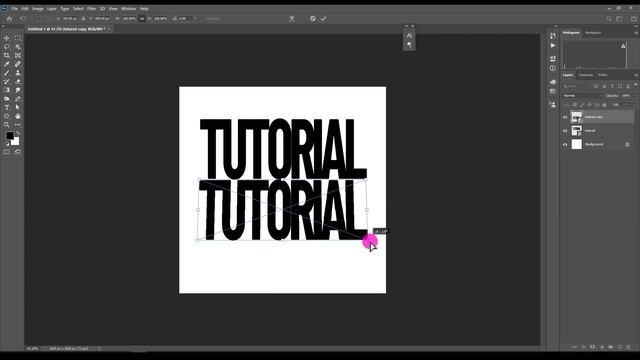Switch between free transform and warp mode

click(292, 19)
